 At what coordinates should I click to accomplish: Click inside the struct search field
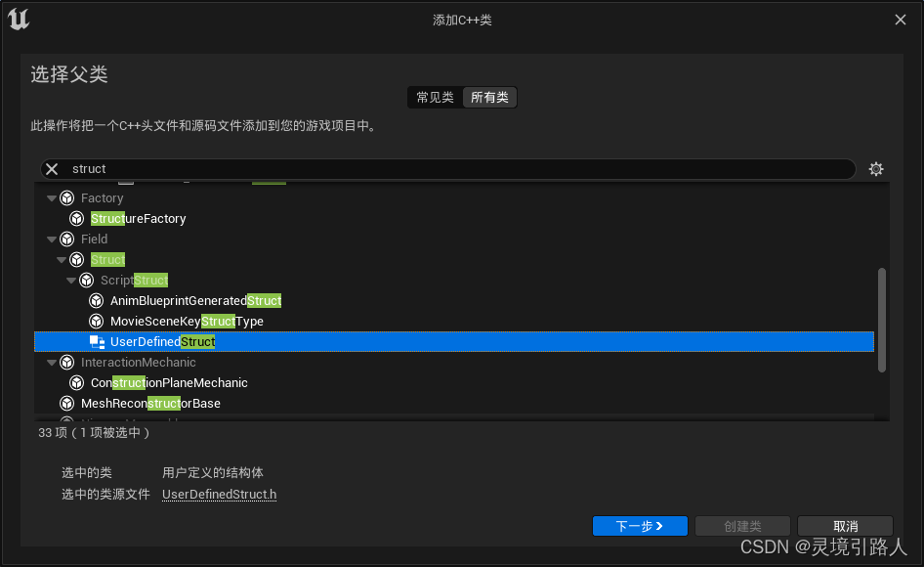tap(391, 168)
